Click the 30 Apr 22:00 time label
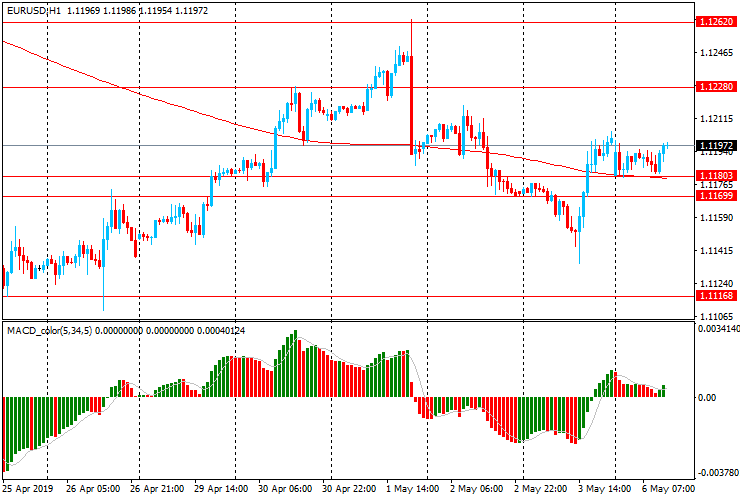The height and width of the screenshot is (500, 740). click(x=349, y=488)
